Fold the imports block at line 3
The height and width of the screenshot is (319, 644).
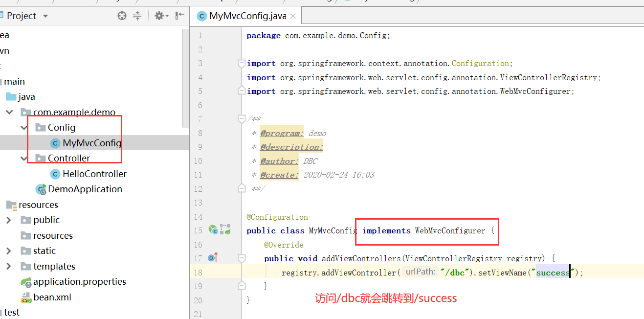(241, 64)
